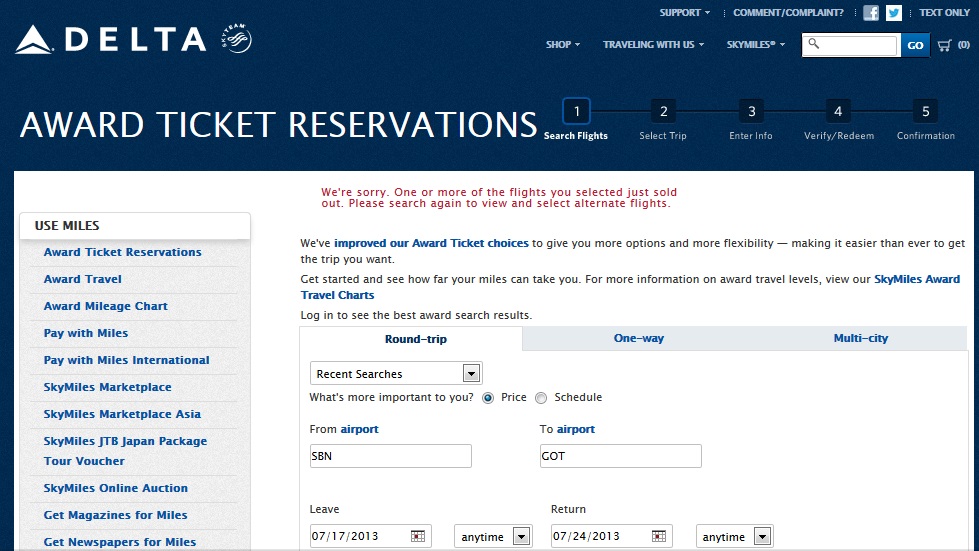Open the SkyTeam alliance logo
The height and width of the screenshot is (551, 979).
pos(236,40)
